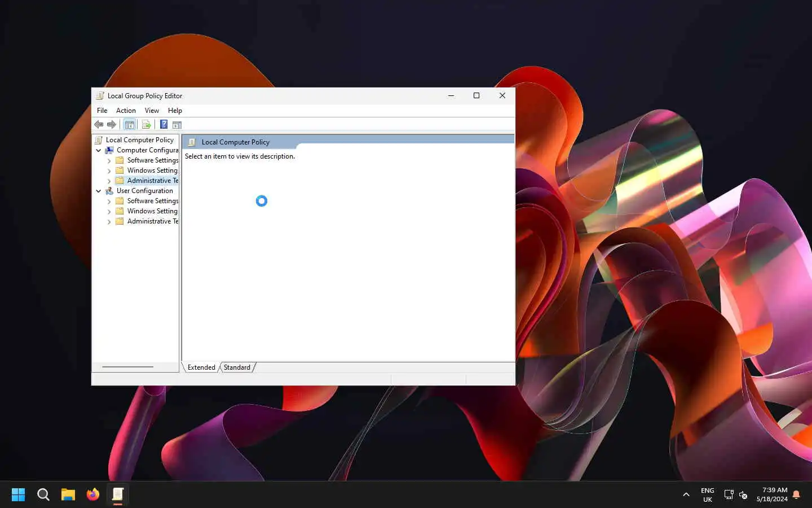The image size is (812, 508).
Task: Click the 'Local Group Policy Editor' window title text
Action: click(x=145, y=96)
